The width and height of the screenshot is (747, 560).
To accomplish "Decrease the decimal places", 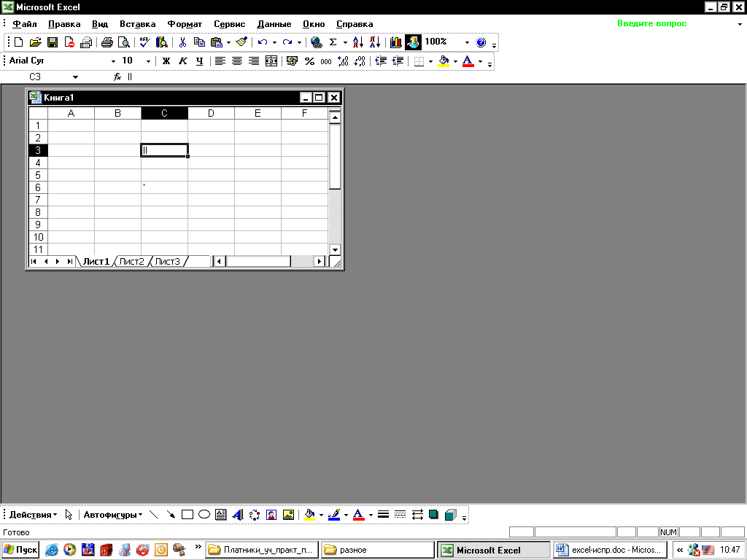I will [x=360, y=61].
